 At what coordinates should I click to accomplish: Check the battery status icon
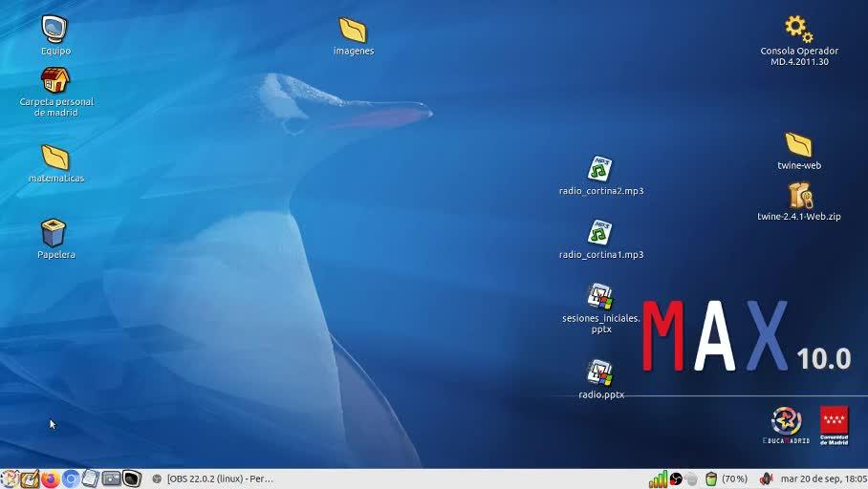[711, 479]
